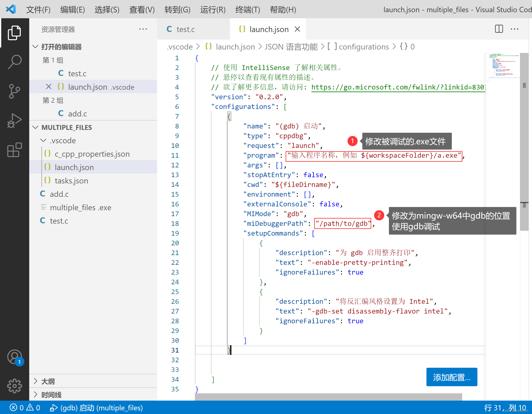532x414 pixels.
Task: Click .vscode in the breadcrumb
Action: tap(179, 46)
